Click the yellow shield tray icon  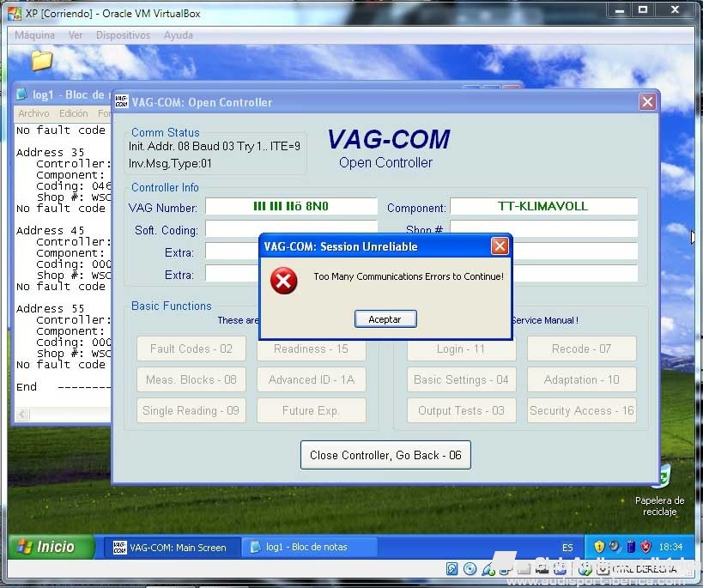[x=599, y=547]
